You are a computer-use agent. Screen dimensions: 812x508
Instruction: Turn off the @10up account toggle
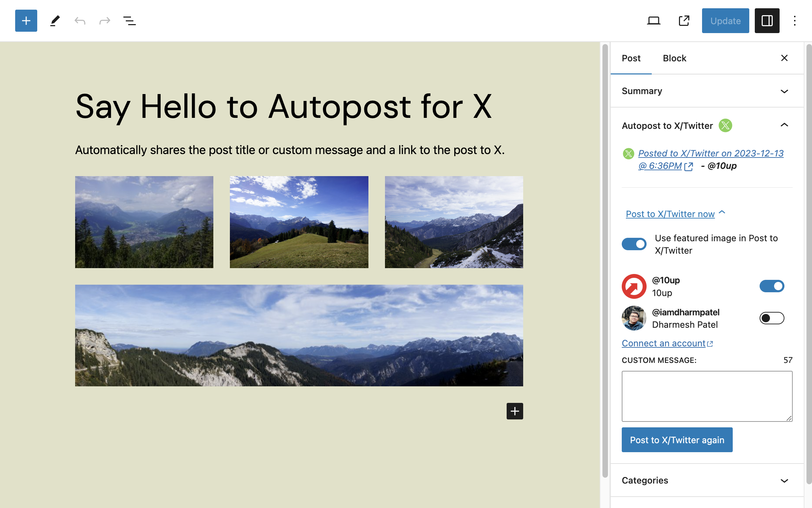pos(772,286)
